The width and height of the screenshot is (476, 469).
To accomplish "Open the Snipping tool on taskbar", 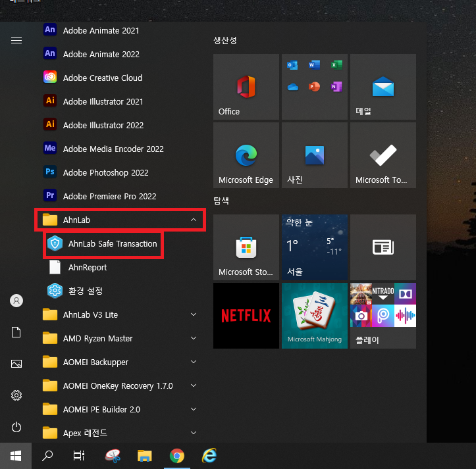I will tap(113, 456).
